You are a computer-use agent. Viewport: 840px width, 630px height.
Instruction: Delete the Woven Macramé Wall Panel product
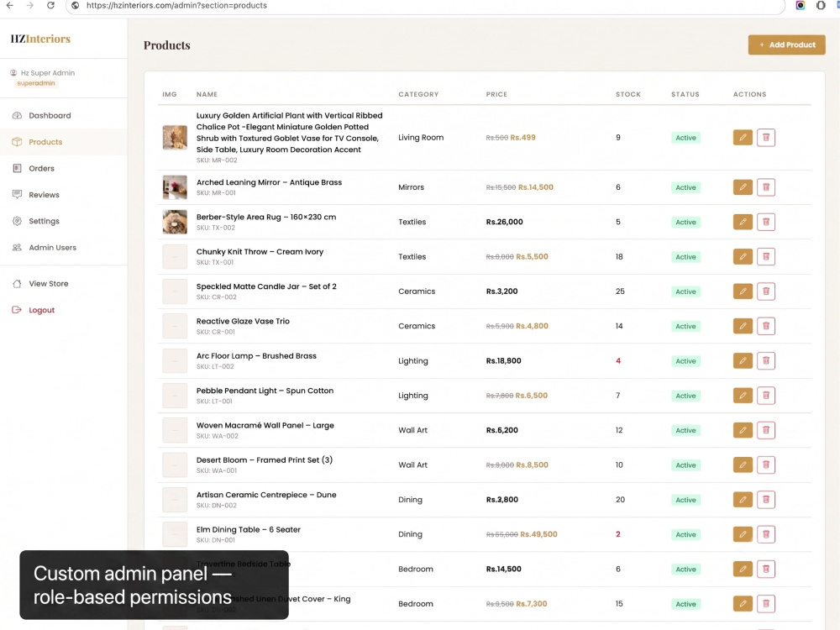[x=766, y=430]
